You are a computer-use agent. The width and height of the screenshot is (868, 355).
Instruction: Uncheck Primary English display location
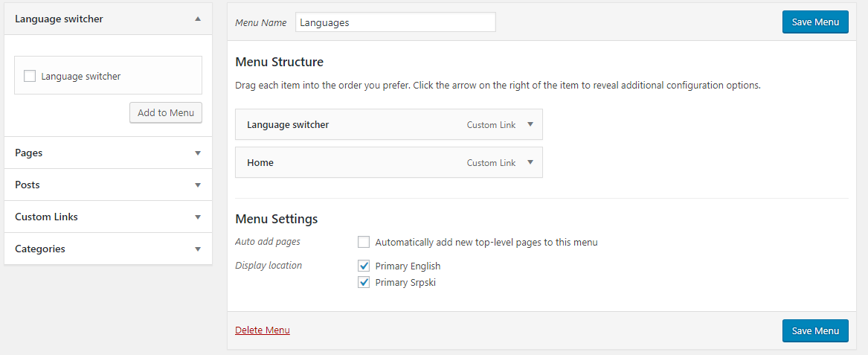click(364, 266)
